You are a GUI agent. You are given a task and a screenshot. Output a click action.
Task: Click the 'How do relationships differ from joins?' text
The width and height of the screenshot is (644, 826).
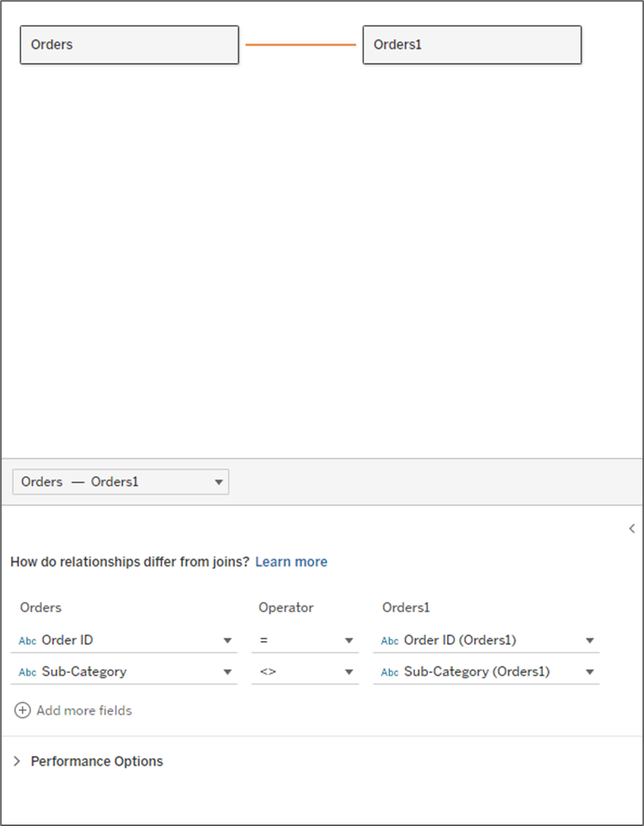click(x=130, y=562)
